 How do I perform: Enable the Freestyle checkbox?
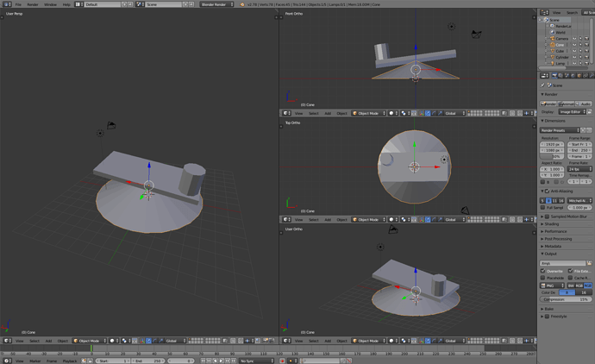[547, 317]
